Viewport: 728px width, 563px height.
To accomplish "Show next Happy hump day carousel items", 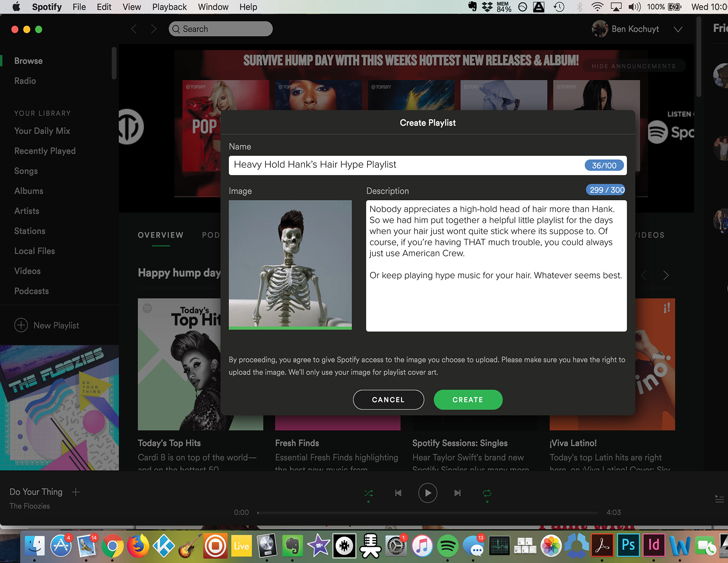I will [666, 275].
